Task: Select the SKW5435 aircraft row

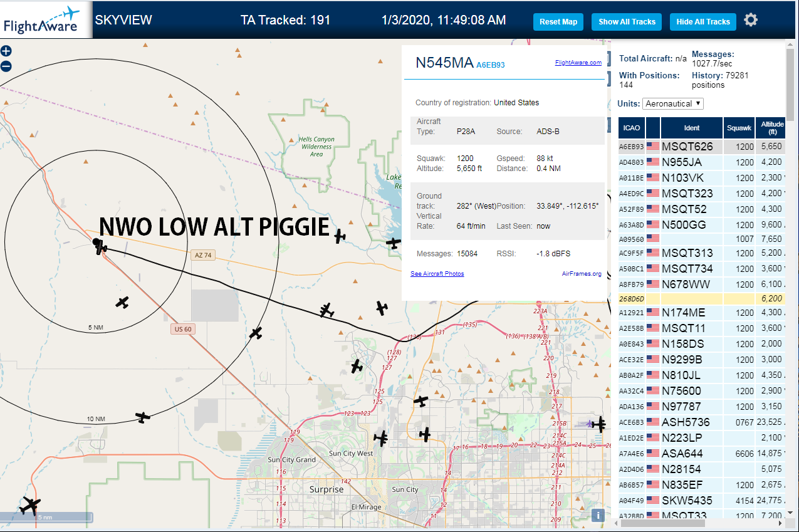Action: click(x=702, y=501)
